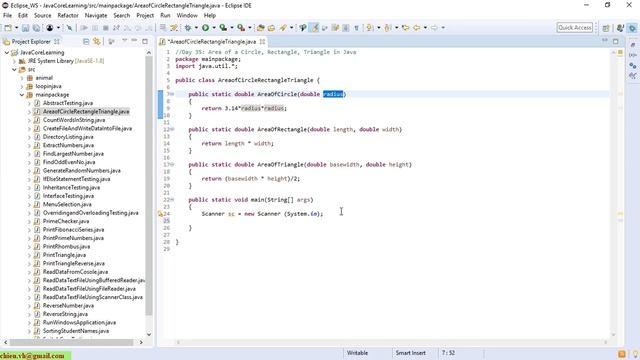The height and width of the screenshot is (360, 640).
Task: Switch to the Java EE perspective icon
Action: (620, 28)
